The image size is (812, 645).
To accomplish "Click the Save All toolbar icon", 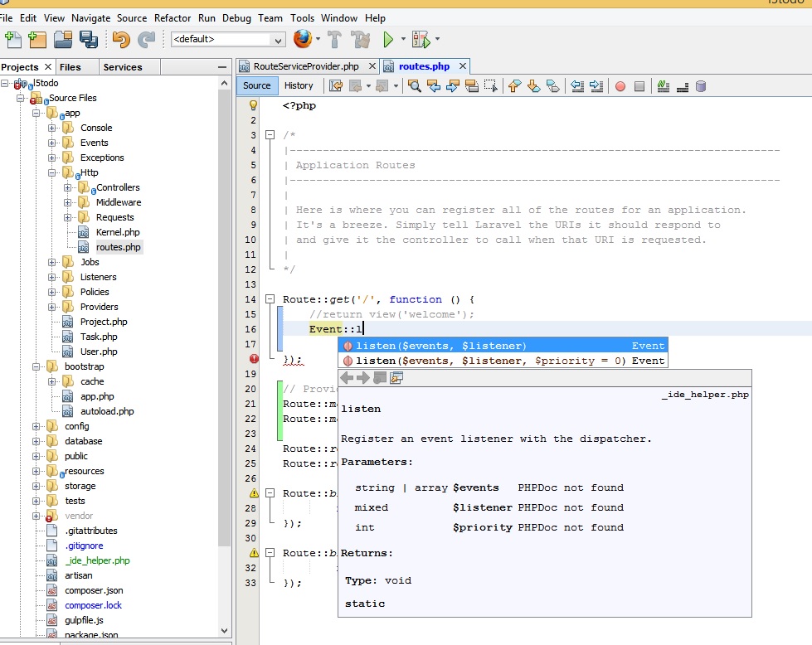I will click(89, 39).
